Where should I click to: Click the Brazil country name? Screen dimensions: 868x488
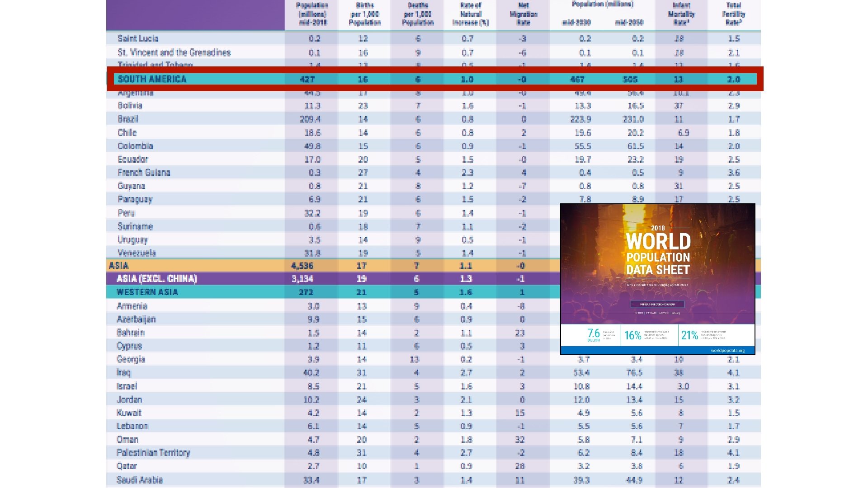(x=128, y=119)
